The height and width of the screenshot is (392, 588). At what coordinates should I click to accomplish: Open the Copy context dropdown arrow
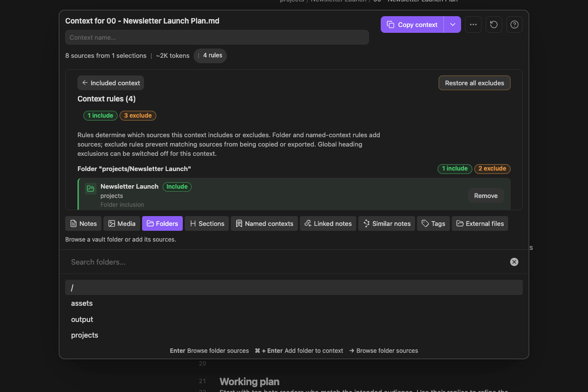pyautogui.click(x=453, y=24)
